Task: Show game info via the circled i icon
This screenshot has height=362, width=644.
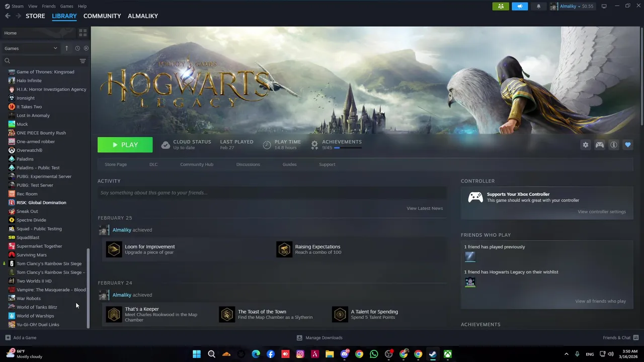Action: (x=614, y=145)
